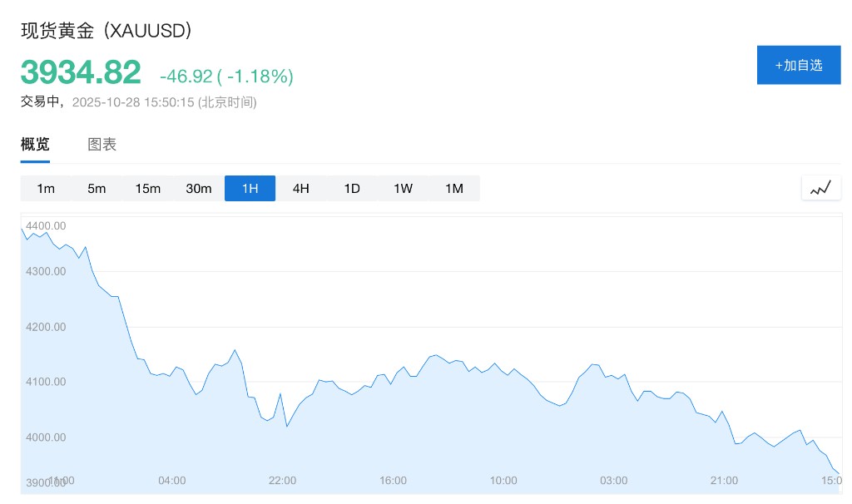Click the 4400.00 price axis label

[x=46, y=225]
